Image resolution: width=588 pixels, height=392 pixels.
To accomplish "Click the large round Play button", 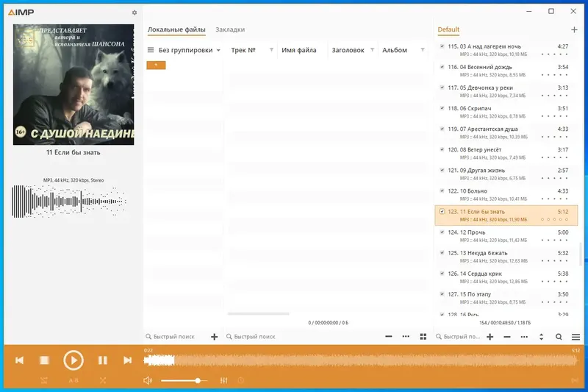I will 73,360.
